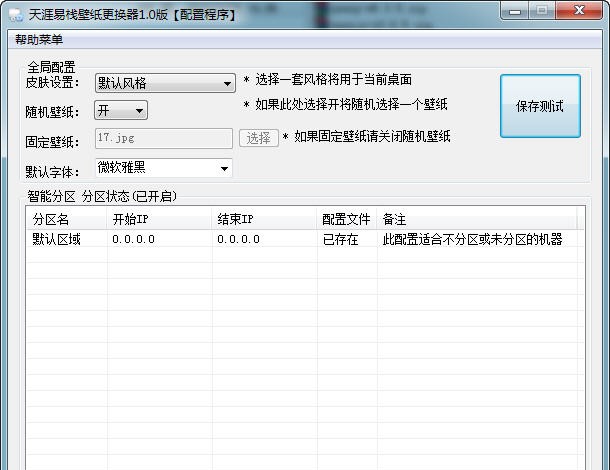Click the 保存测试 button

(540, 106)
